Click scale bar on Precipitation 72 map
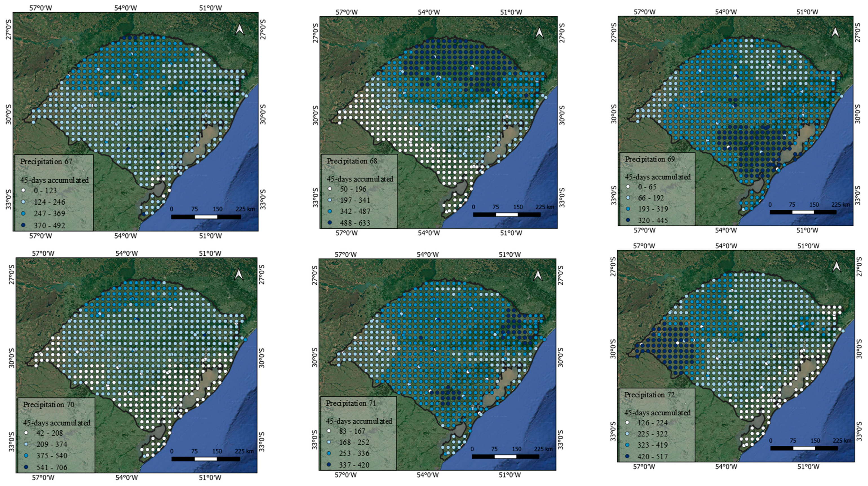This screenshot has height=486, width=868. point(804,448)
